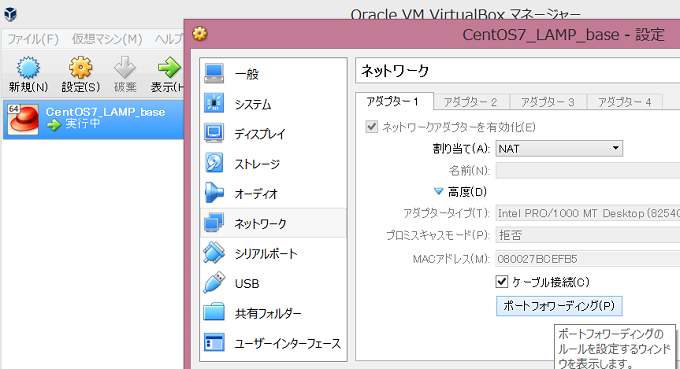Click the MACアドレス(M) label

pos(451,259)
